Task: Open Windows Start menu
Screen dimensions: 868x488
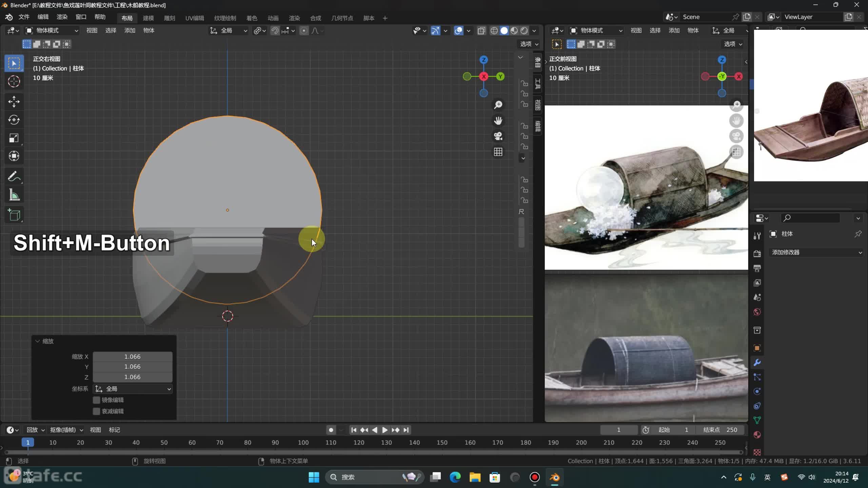Action: tap(314, 477)
